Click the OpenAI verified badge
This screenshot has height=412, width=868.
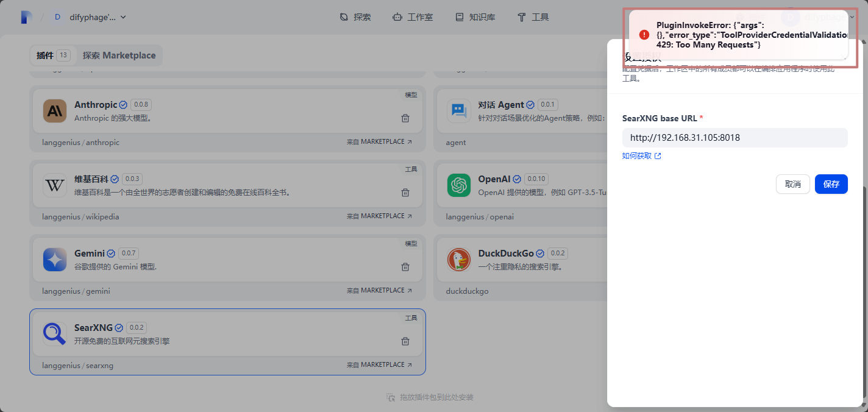pyautogui.click(x=517, y=179)
